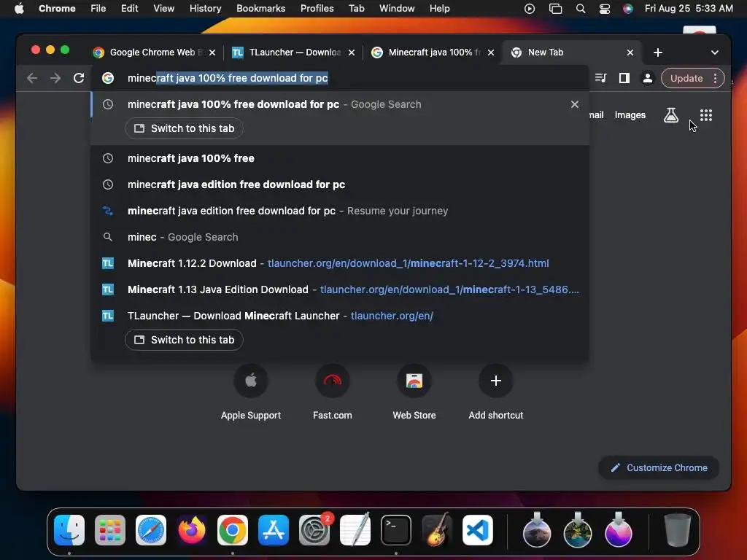Viewport: 747px width, 560px height.
Task: Toggle the Chrome side panel icon
Action: [x=624, y=78]
